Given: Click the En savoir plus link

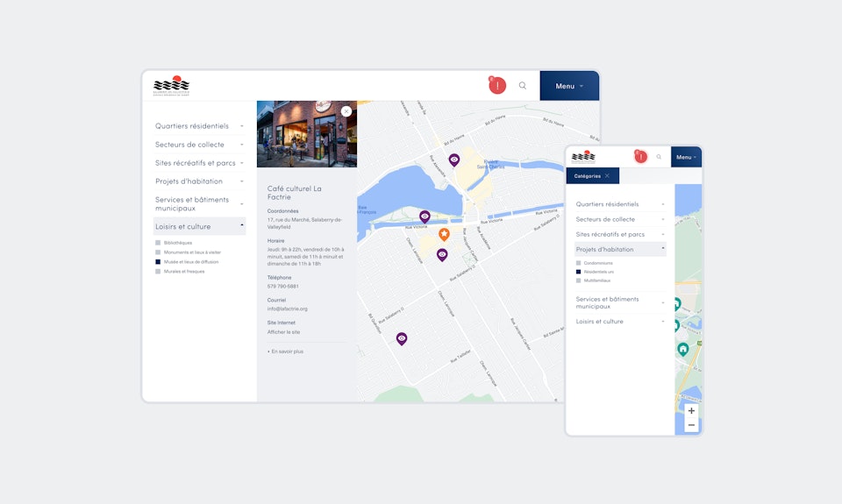Looking at the screenshot, I should [287, 351].
